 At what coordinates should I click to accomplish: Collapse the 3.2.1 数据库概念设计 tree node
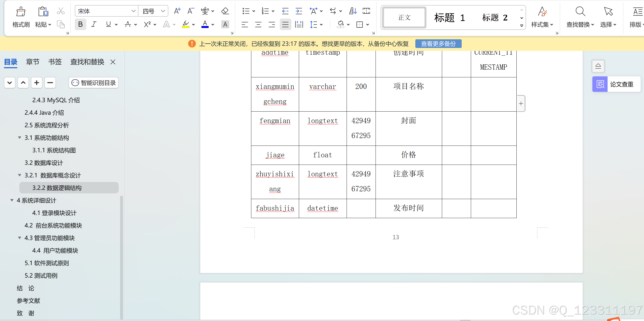point(20,175)
